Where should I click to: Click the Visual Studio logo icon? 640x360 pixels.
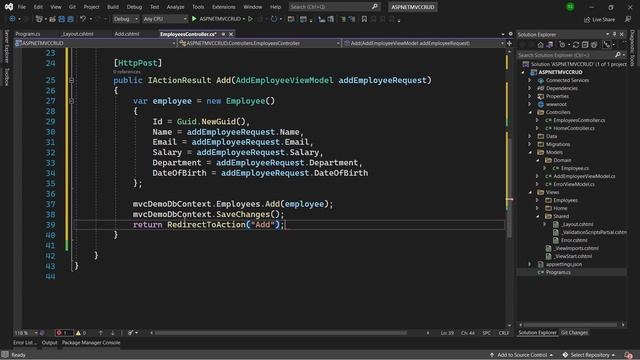[x=9, y=7]
